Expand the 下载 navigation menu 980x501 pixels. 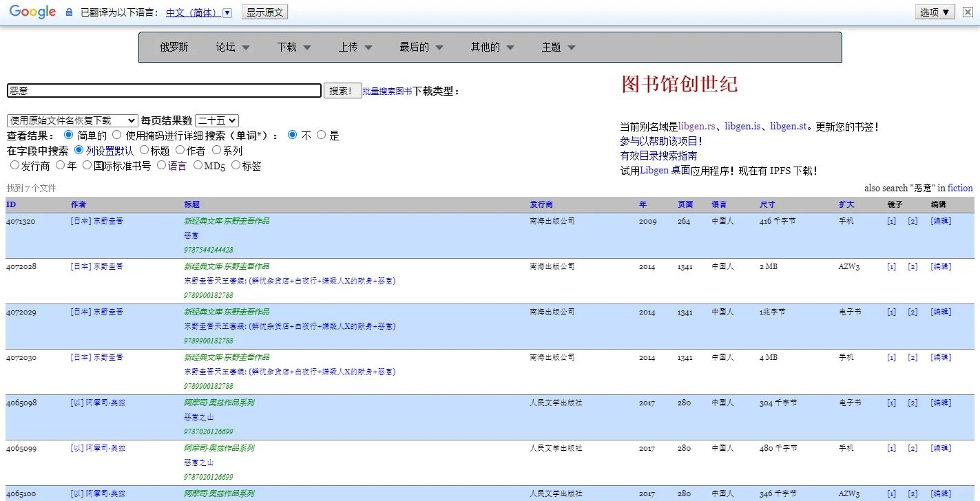point(294,47)
